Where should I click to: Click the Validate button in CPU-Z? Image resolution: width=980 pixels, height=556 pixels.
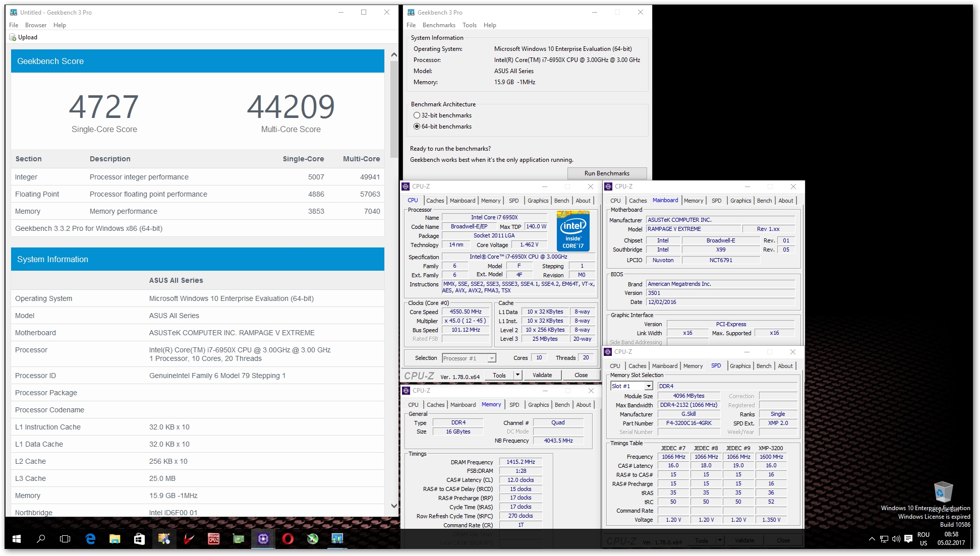(542, 375)
